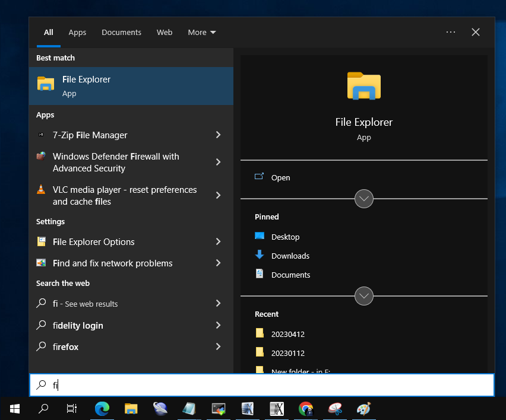Viewport: 506px width, 420px height.
Task: Open the 7-Zip File Manager result
Action: tap(90, 135)
